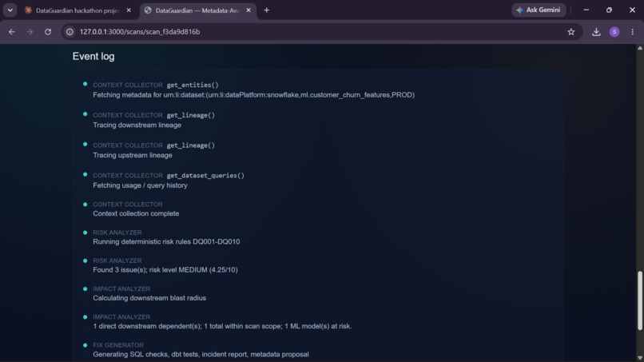Open the purple profile avatar
644x362 pixels.
pos(614,32)
